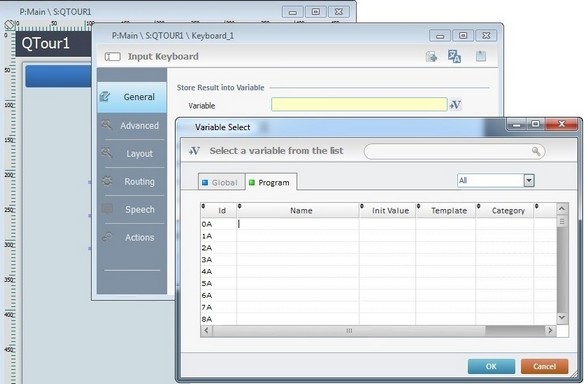The image size is (584, 384).
Task: Click OK in Variable Select dialog
Action: [x=491, y=366]
